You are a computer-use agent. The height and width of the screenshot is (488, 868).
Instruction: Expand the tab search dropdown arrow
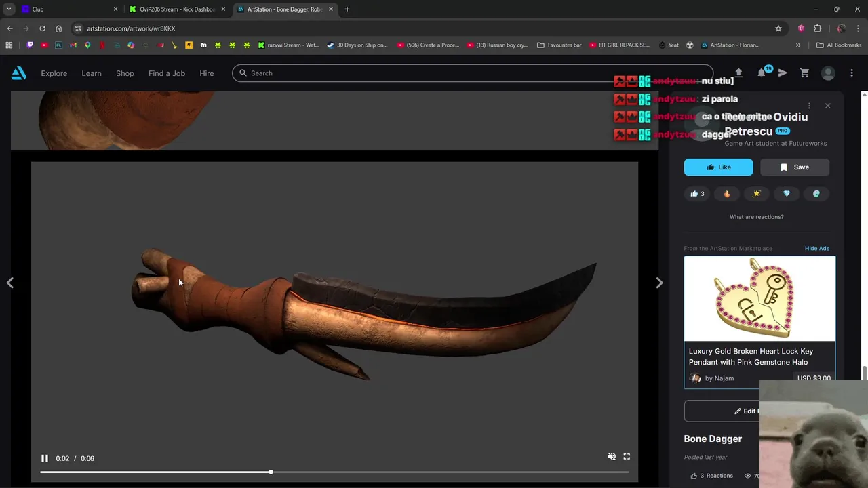click(x=8, y=9)
